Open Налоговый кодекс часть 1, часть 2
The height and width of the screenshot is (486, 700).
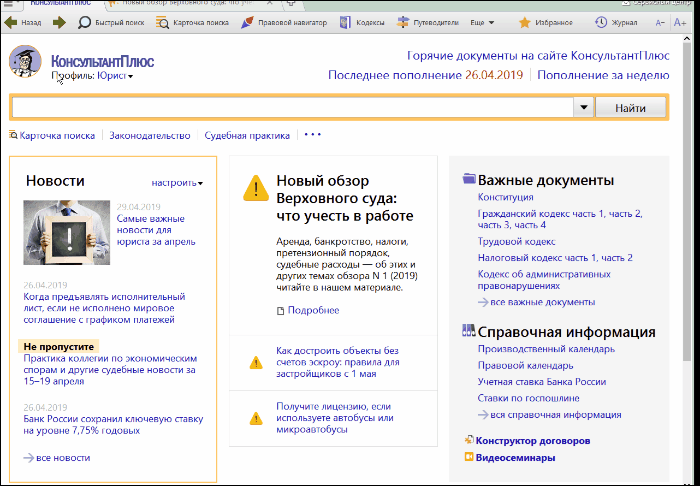(x=555, y=258)
